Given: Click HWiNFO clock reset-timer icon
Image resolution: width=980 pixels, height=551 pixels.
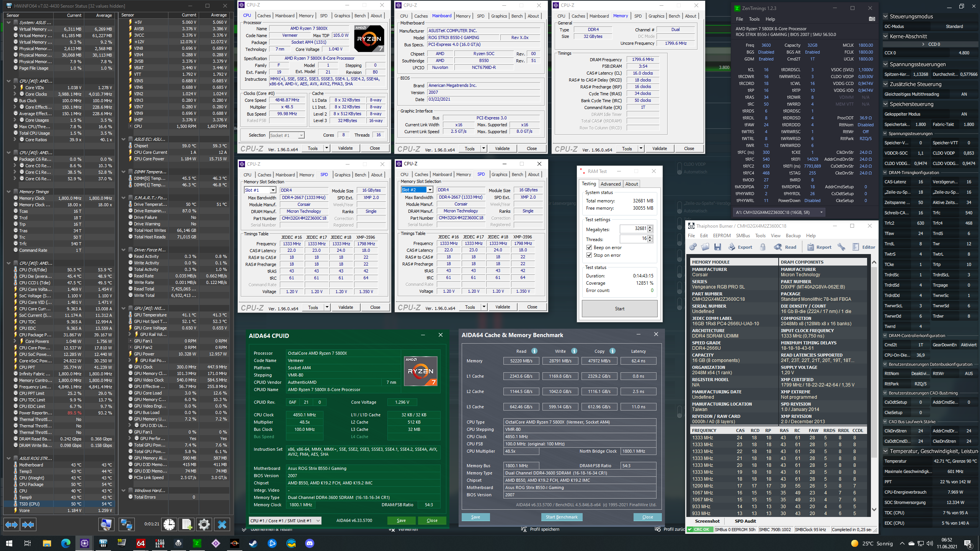Looking at the screenshot, I should (169, 524).
